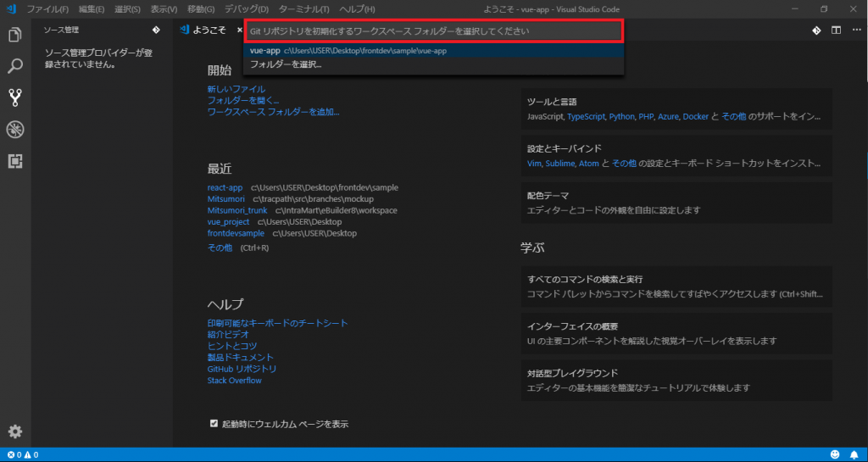This screenshot has height=462, width=868.
Task: Click the Sublime keybinding link
Action: (560, 164)
